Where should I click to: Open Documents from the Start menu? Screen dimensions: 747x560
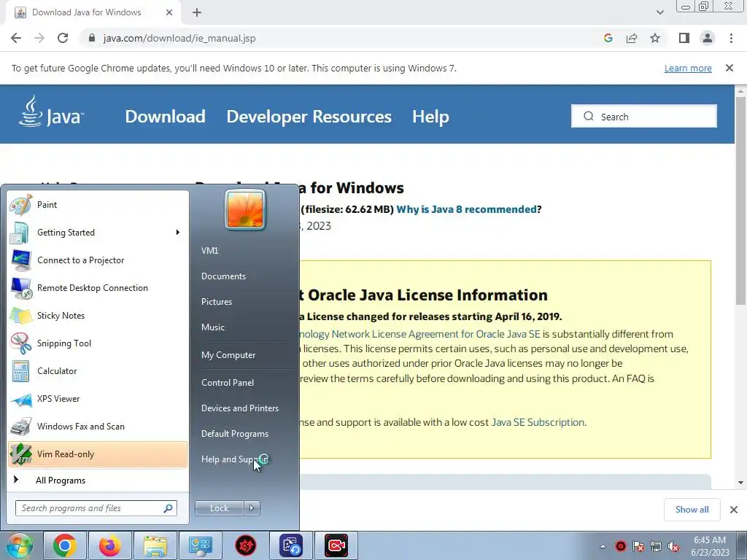(223, 276)
